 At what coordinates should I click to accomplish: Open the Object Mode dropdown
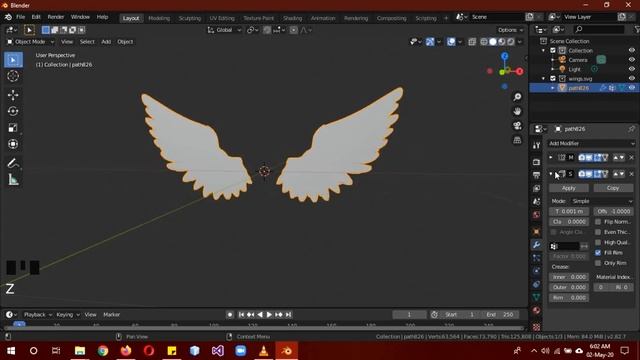[x=30, y=42]
